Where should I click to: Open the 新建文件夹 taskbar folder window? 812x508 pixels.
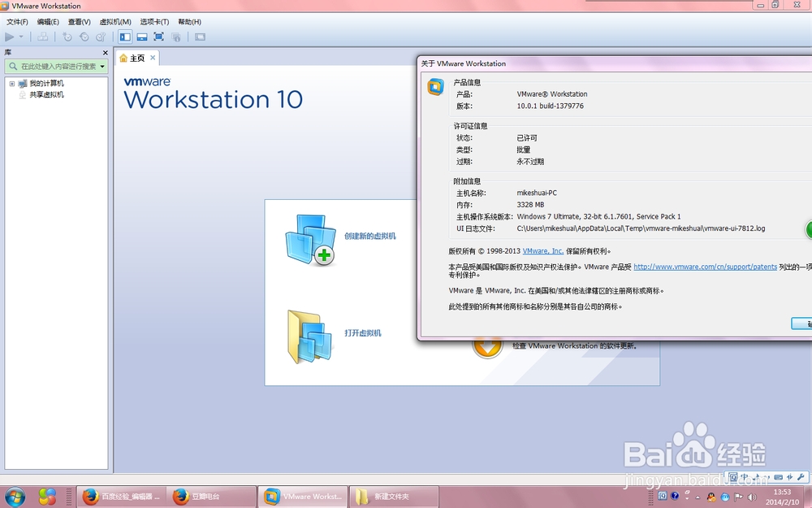pyautogui.click(x=394, y=497)
